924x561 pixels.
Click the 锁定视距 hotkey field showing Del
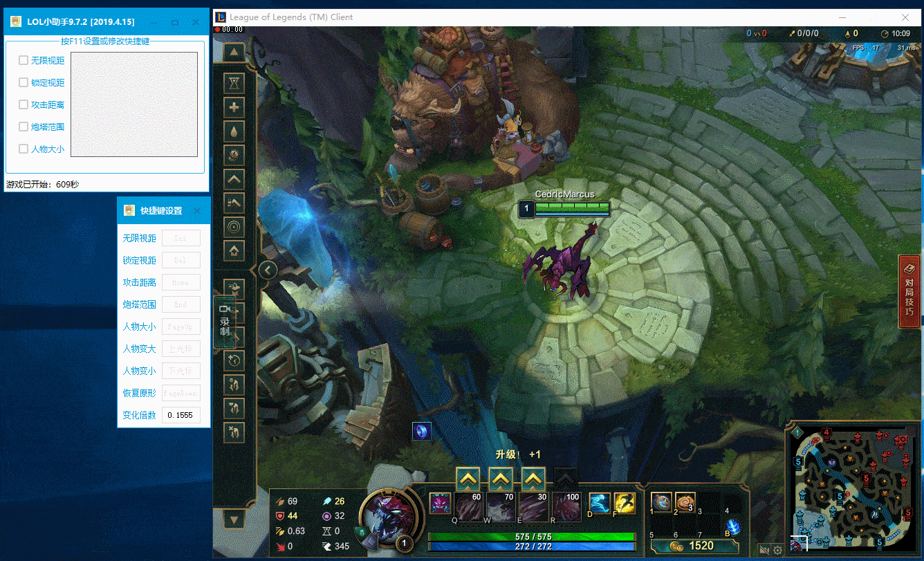181,260
